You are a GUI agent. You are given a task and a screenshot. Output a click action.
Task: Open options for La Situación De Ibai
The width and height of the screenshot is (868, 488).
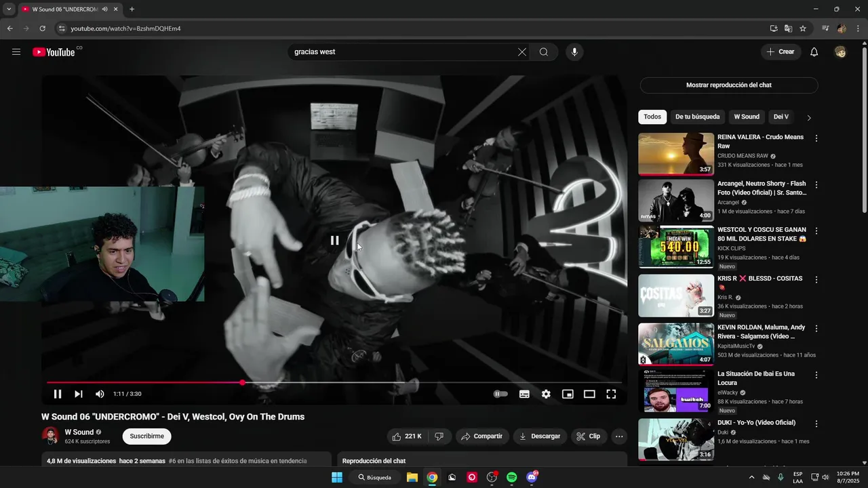(x=816, y=375)
